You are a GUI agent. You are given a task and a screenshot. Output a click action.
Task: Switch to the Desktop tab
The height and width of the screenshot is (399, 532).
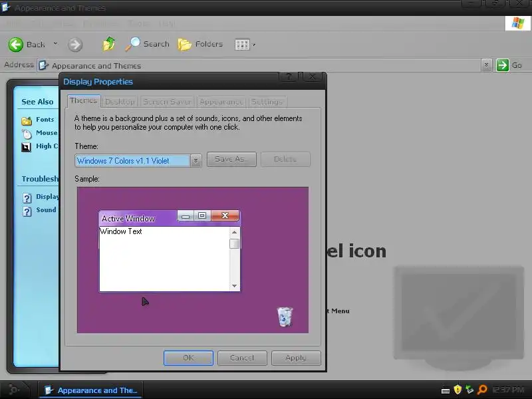(120, 102)
